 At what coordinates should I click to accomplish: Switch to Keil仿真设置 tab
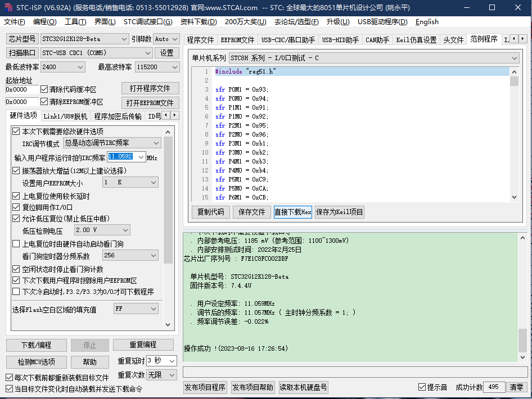pyautogui.click(x=416, y=40)
